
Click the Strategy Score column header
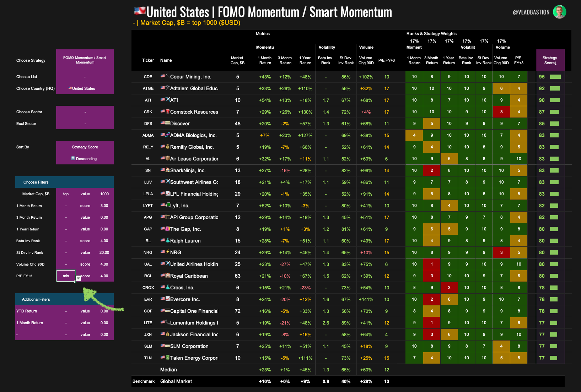(550, 60)
